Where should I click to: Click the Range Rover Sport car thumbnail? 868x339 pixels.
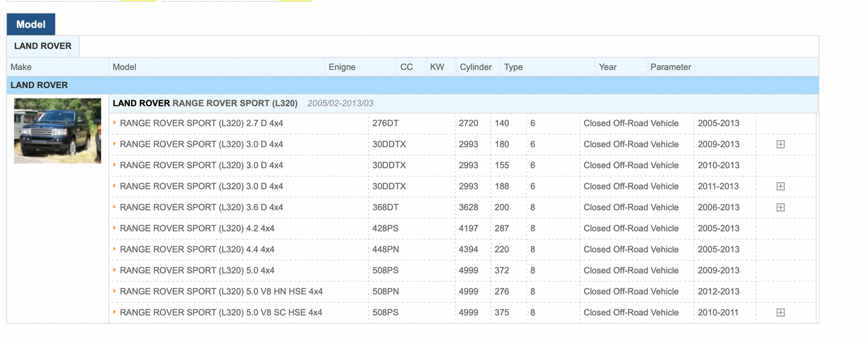pos(58,131)
